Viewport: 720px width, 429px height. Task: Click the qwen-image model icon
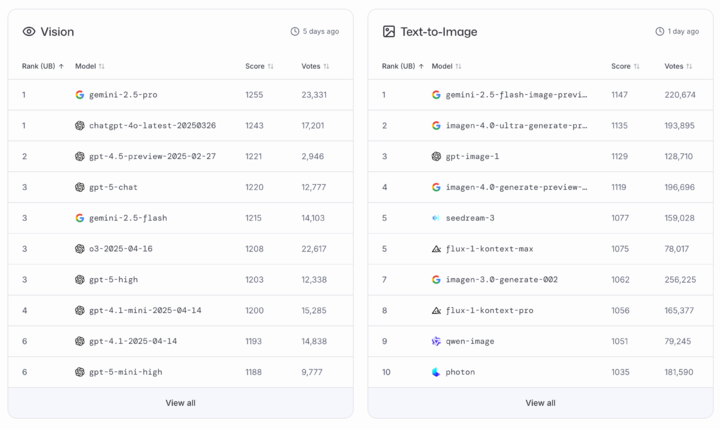(436, 341)
